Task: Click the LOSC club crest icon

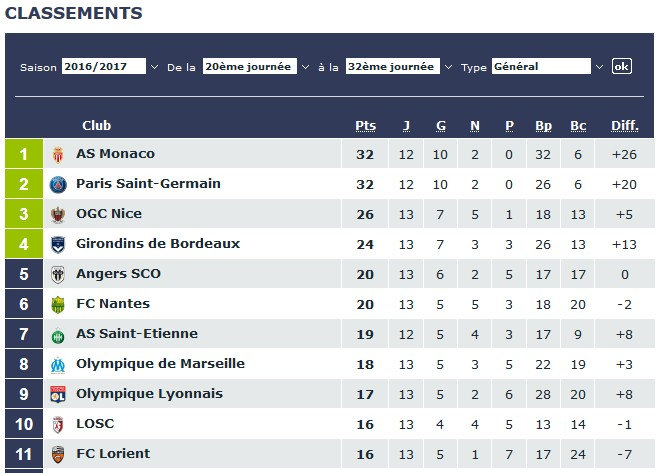Action: click(x=57, y=424)
